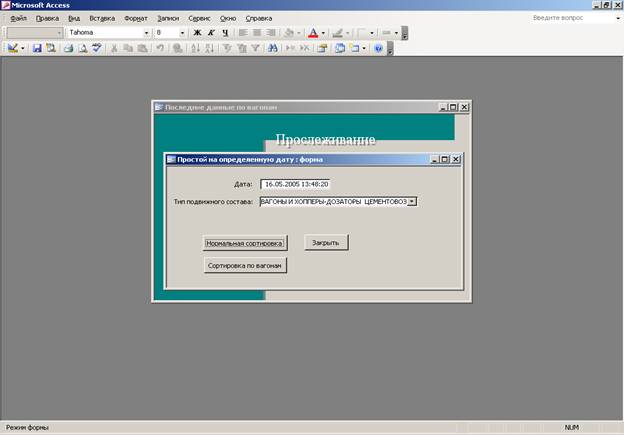Click the Help question mark icon
The height and width of the screenshot is (435, 624).
click(x=378, y=47)
